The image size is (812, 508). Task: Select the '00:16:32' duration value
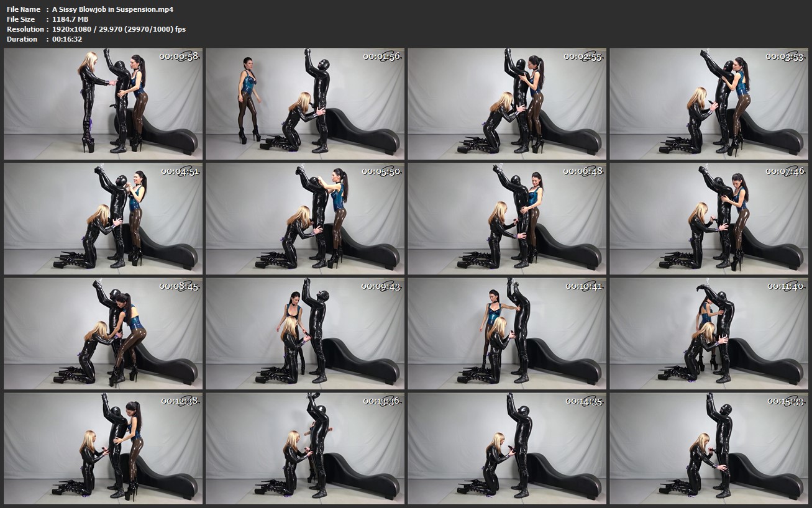pyautogui.click(x=67, y=39)
